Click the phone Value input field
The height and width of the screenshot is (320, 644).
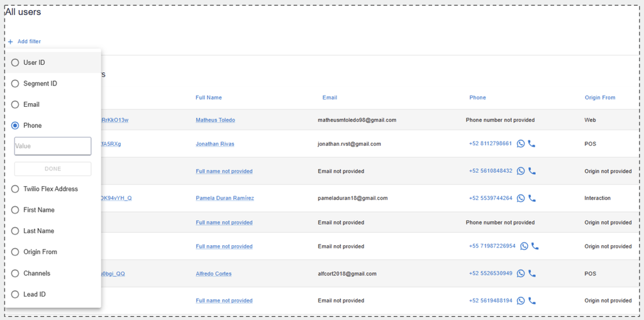53,146
